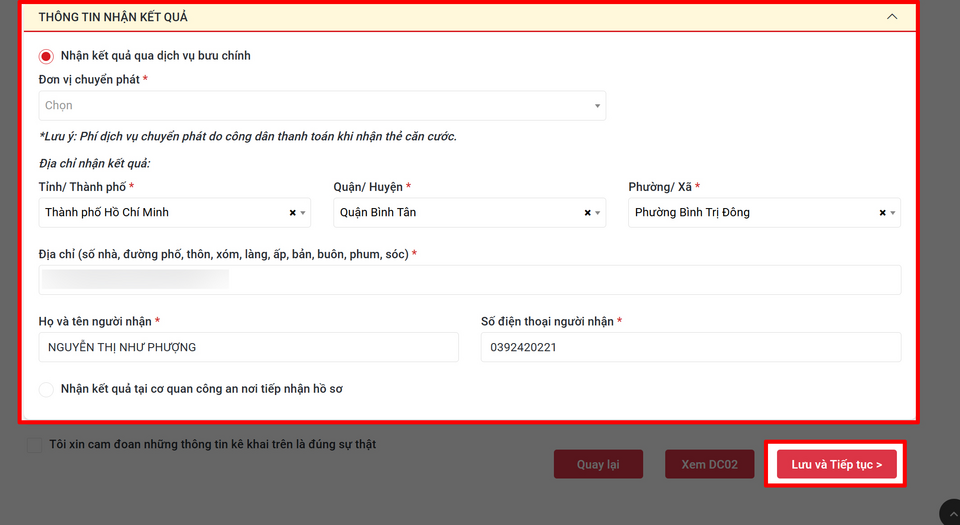Expand the Quận/Huyện dropdown arrow
The image size is (960, 525).
pyautogui.click(x=598, y=213)
